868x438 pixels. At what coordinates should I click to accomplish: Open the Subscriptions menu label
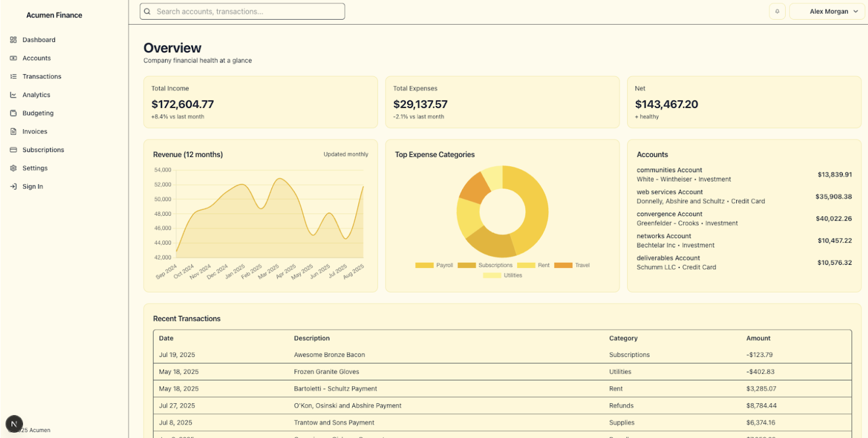43,150
